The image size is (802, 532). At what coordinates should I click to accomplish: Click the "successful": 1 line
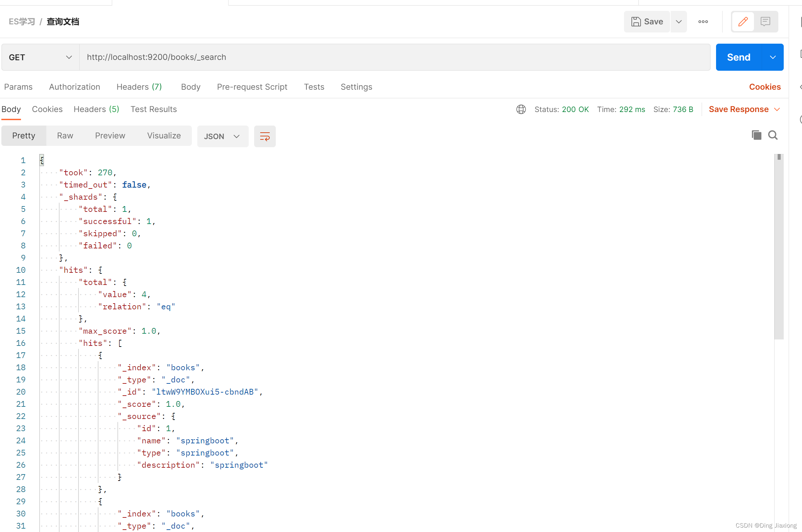pos(117,222)
